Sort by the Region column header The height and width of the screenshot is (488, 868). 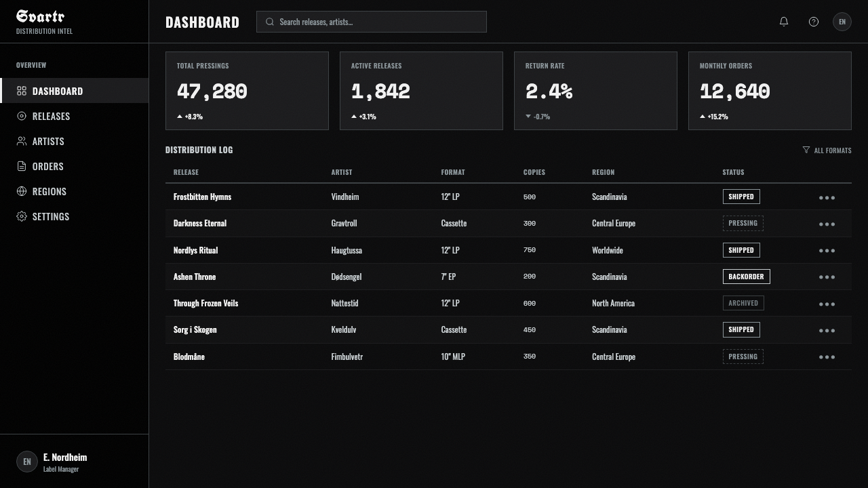[603, 172]
